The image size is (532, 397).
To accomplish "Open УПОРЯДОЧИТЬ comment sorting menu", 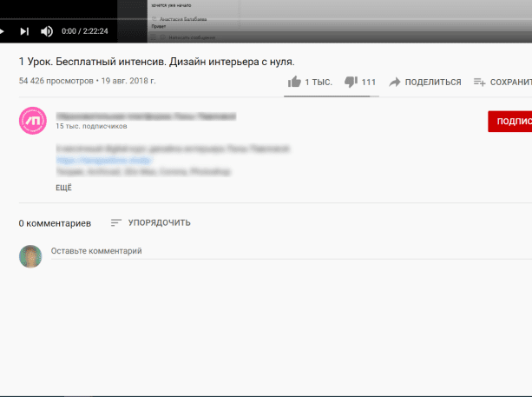I will [151, 222].
